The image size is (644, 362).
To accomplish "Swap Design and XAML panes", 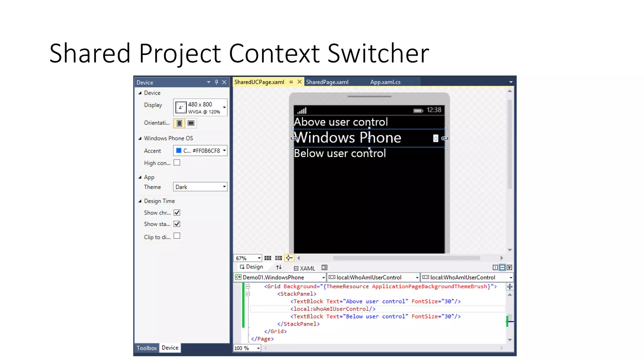I will [279, 267].
